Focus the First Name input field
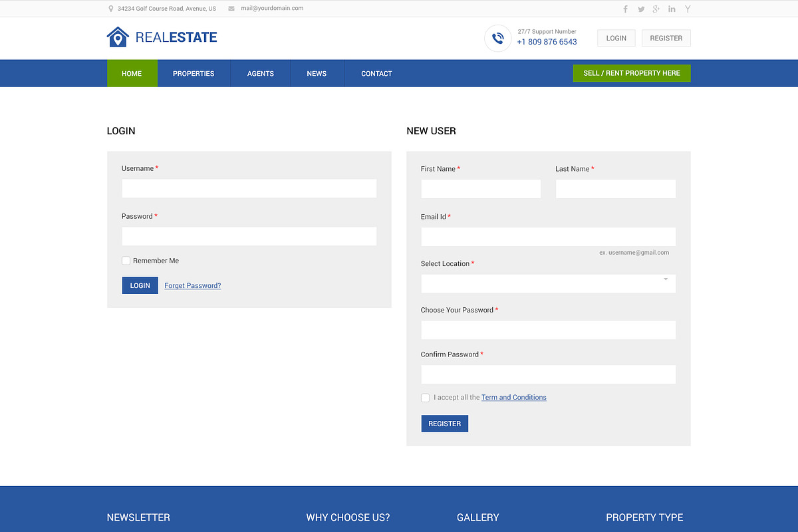 481,189
